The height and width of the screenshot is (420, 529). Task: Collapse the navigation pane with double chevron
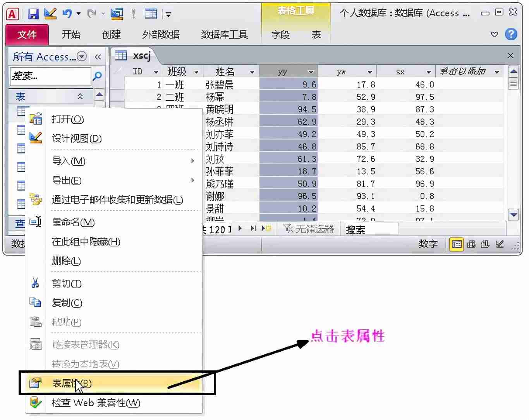[x=98, y=57]
